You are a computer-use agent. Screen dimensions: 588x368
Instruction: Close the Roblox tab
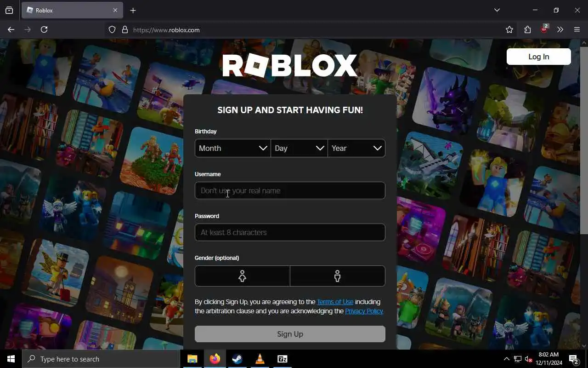(x=115, y=10)
